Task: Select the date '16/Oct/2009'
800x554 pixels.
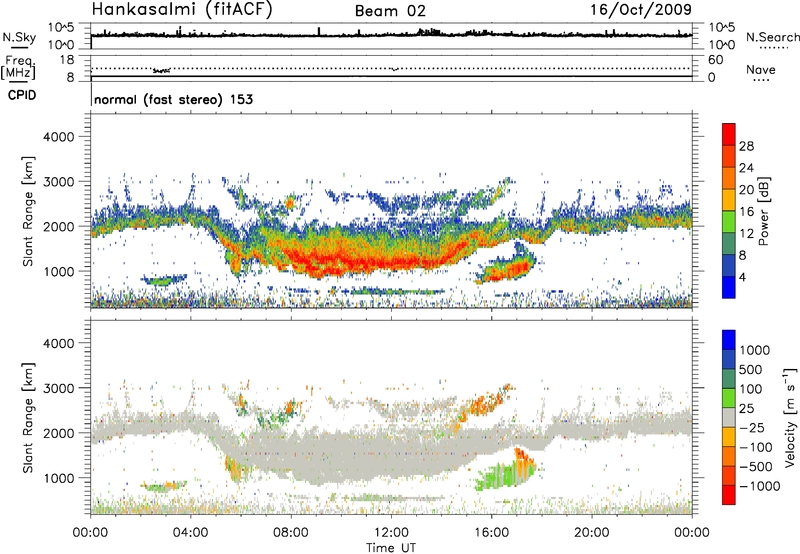Action: point(641,10)
